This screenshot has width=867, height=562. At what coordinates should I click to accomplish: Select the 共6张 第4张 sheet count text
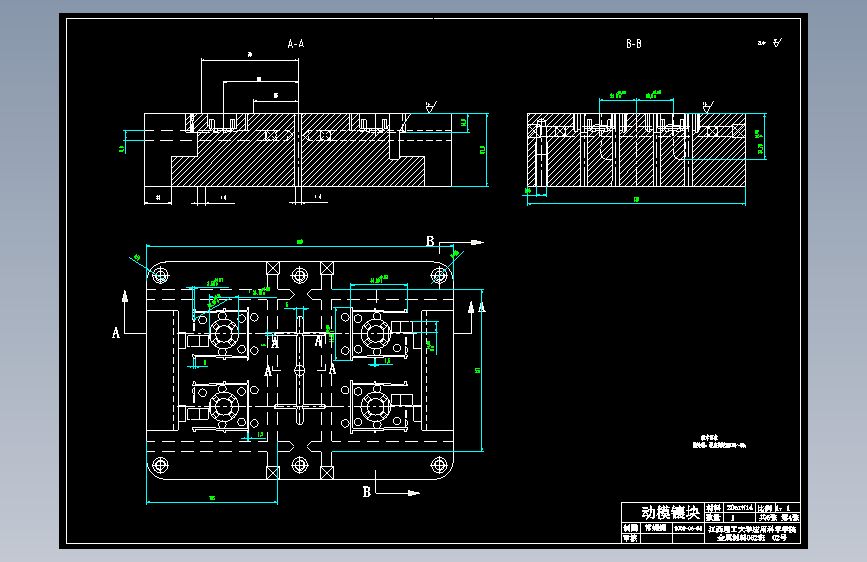(779, 517)
